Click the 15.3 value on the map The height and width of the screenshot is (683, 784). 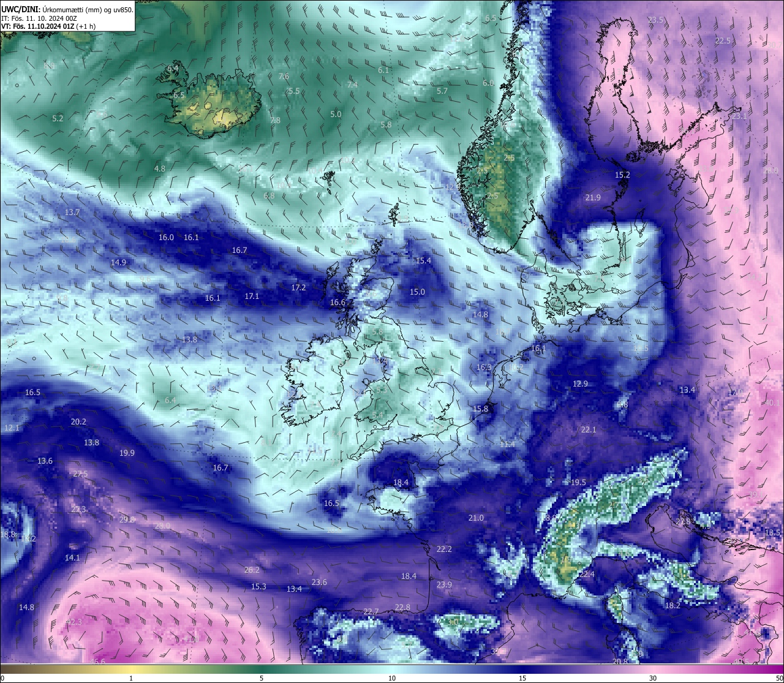[258, 586]
